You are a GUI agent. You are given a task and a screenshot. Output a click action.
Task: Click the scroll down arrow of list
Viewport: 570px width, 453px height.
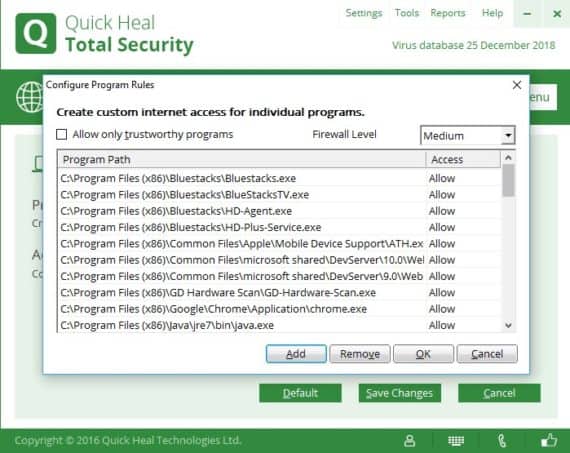coord(509,325)
